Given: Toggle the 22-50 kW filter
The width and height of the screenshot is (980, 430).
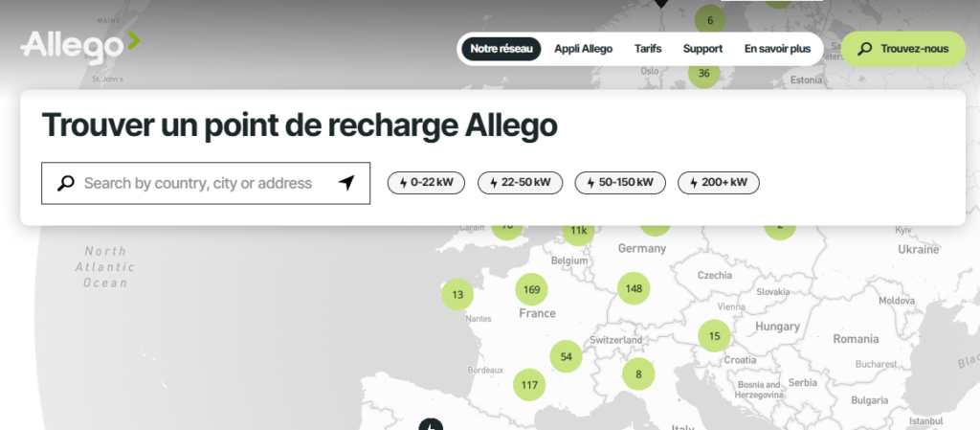Looking at the screenshot, I should 520,183.
